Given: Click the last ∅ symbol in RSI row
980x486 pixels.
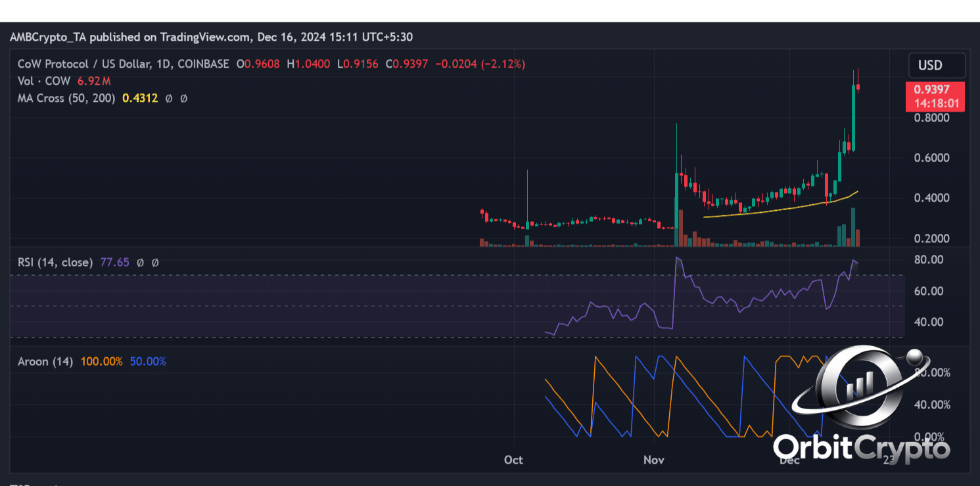Looking at the screenshot, I should coord(155,262).
